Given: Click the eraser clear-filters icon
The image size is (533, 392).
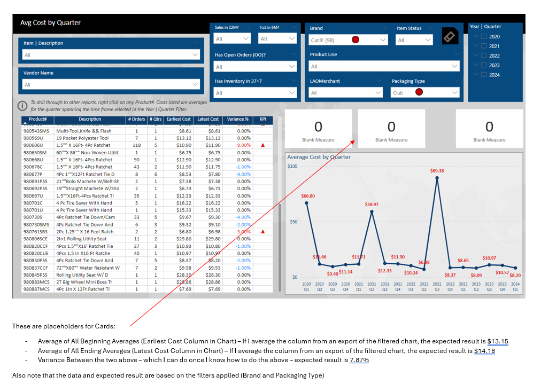Looking at the screenshot, I should [450, 36].
